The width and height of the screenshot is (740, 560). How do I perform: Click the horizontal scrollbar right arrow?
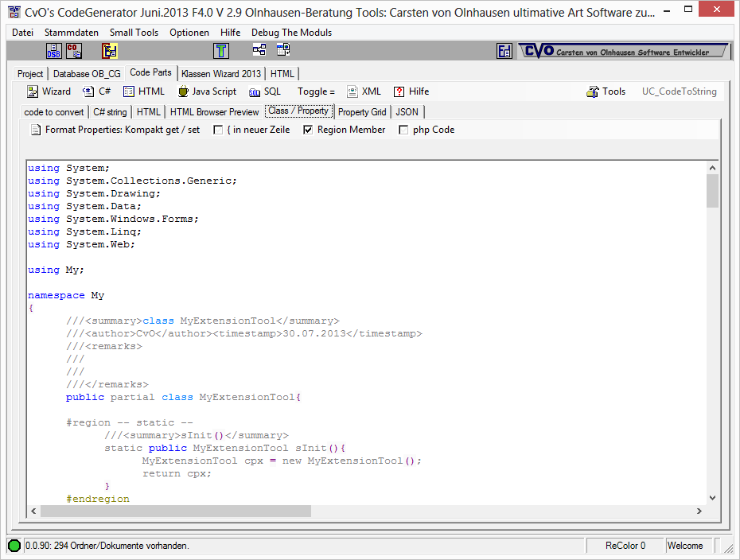(699, 511)
